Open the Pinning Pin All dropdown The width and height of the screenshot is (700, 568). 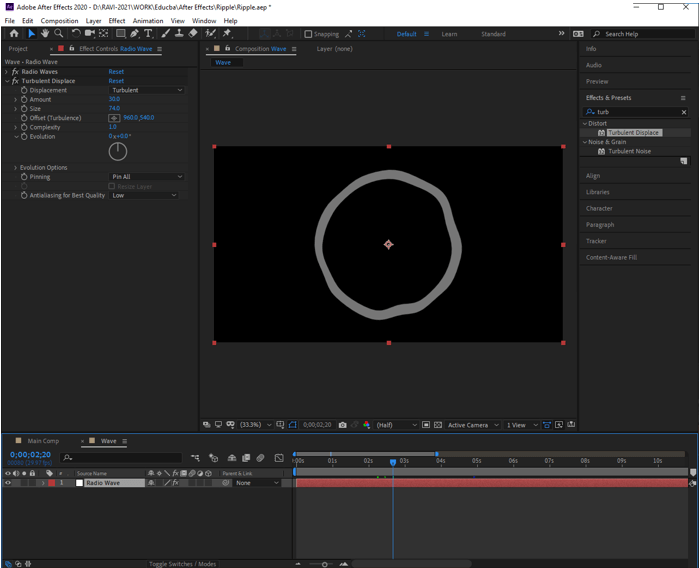coord(147,177)
